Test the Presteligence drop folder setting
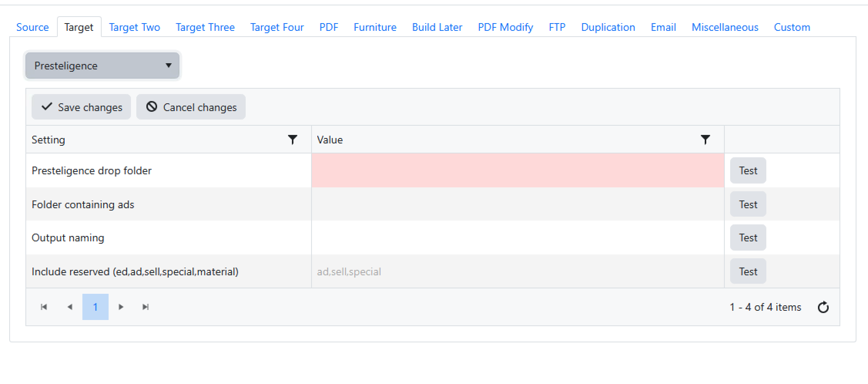This screenshot has width=868, height=384. (x=748, y=170)
